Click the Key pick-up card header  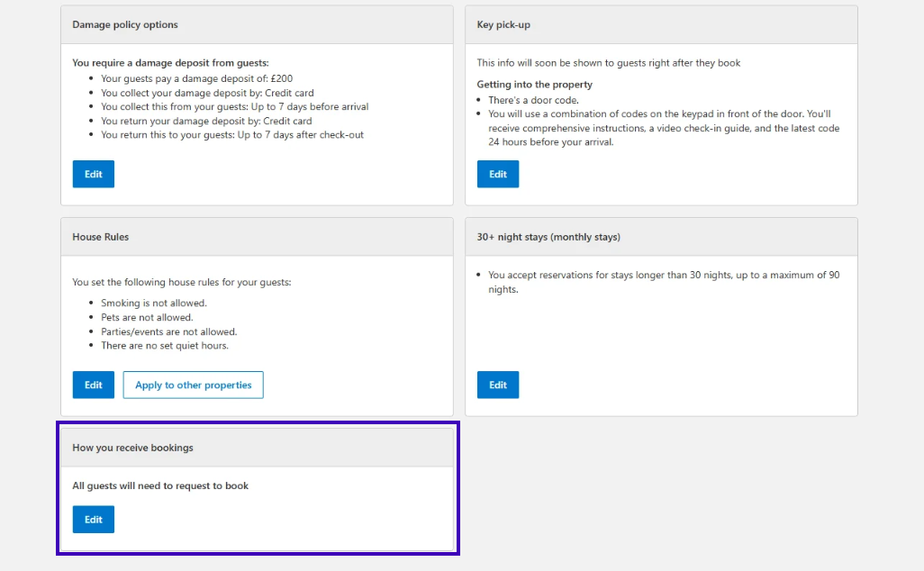pos(503,25)
